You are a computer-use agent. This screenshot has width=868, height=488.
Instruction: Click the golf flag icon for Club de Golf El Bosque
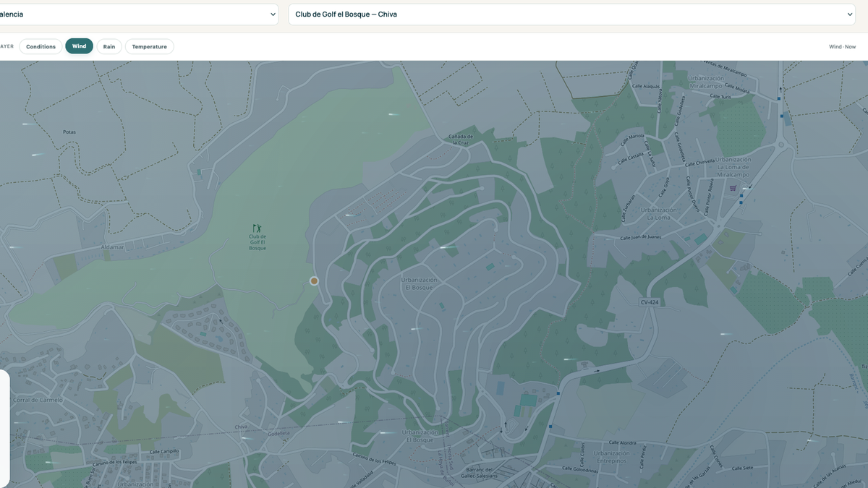pyautogui.click(x=257, y=228)
